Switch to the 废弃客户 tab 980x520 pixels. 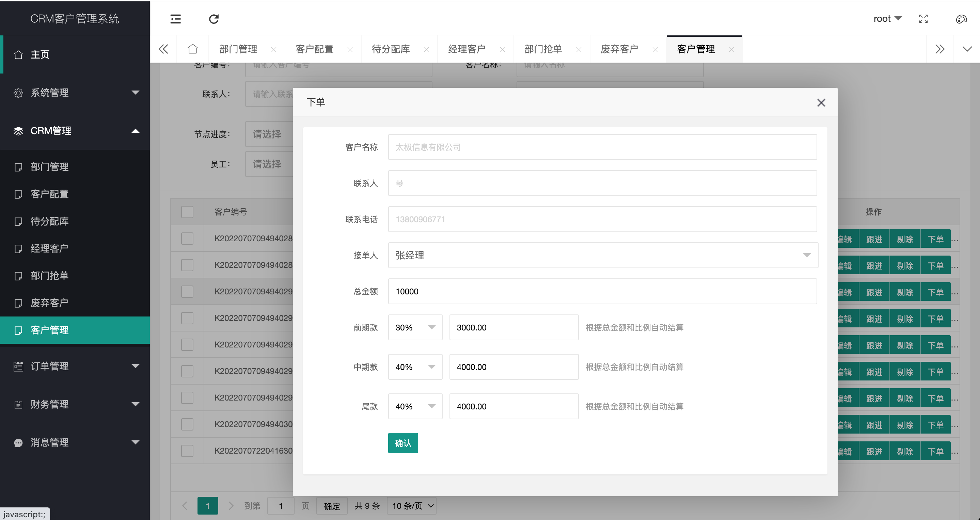(x=620, y=49)
